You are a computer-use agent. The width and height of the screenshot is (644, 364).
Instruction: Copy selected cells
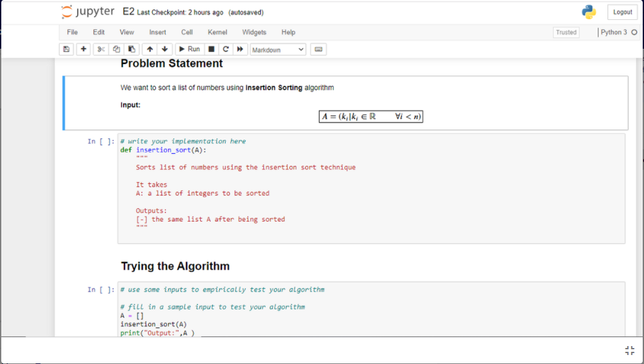click(117, 49)
